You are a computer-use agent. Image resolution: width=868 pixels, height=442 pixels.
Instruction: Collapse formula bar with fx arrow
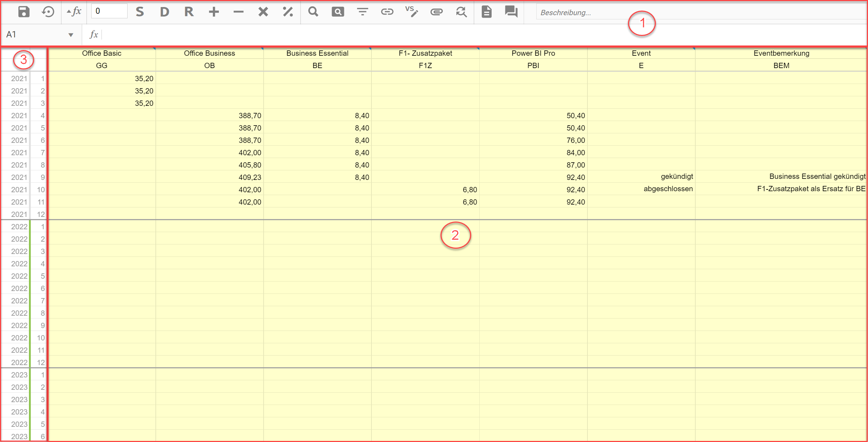pyautogui.click(x=74, y=12)
